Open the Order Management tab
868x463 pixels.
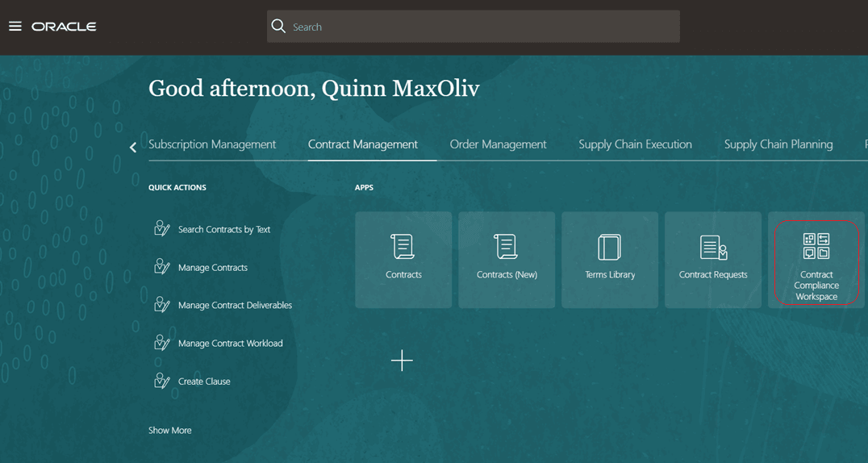[498, 144]
